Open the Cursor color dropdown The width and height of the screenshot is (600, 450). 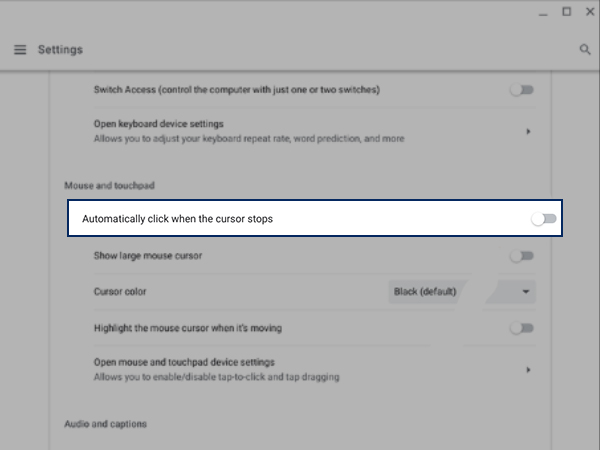point(461,292)
